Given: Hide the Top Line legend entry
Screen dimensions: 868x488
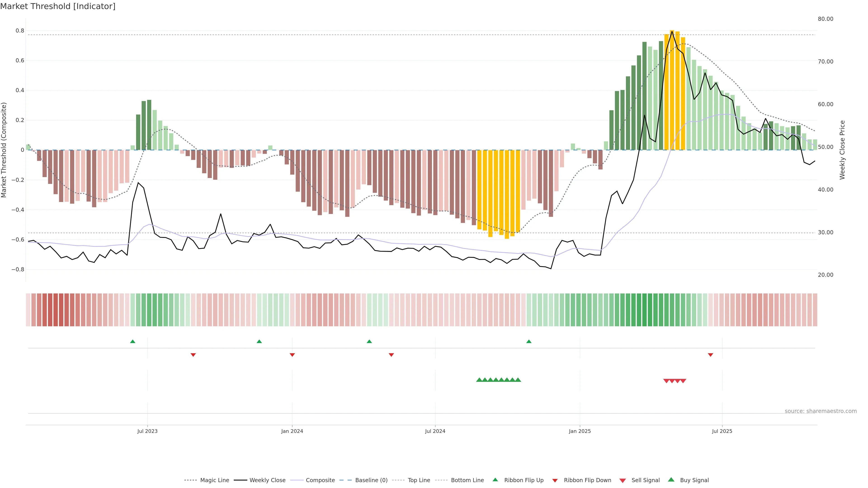Looking at the screenshot, I should point(419,480).
